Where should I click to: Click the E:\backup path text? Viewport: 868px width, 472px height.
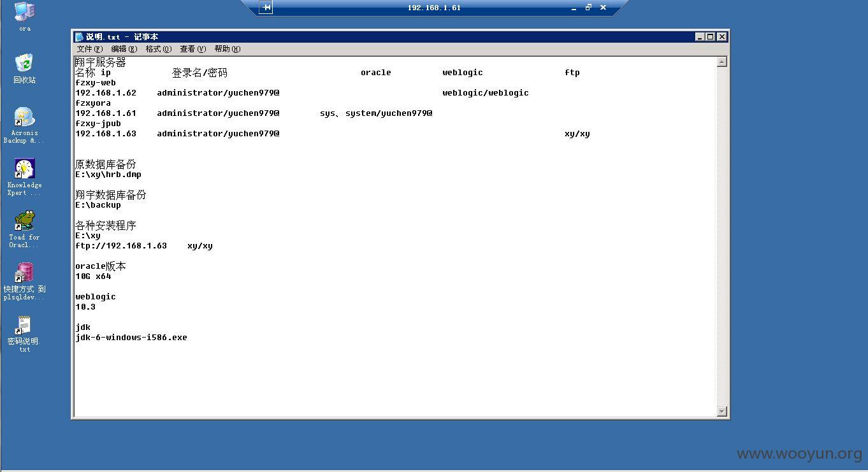(x=98, y=205)
